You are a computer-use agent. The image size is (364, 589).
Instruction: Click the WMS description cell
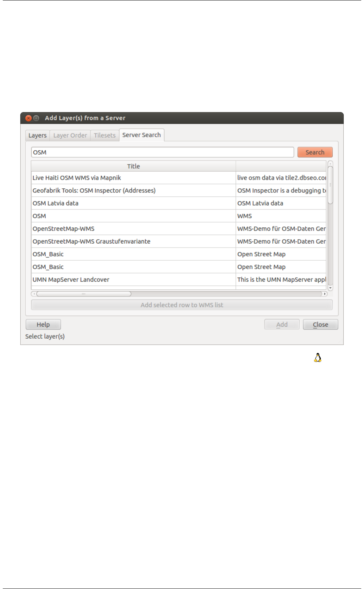pos(281,216)
